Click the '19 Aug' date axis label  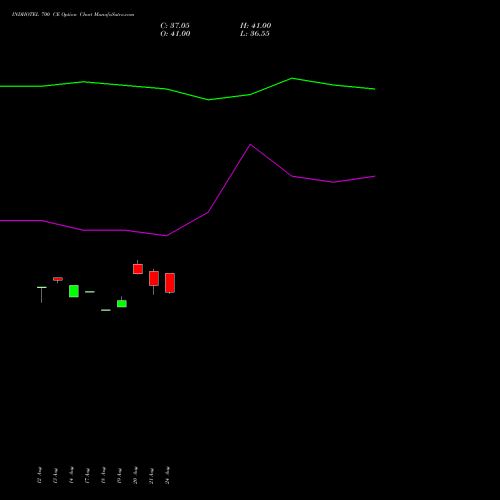coord(119,475)
